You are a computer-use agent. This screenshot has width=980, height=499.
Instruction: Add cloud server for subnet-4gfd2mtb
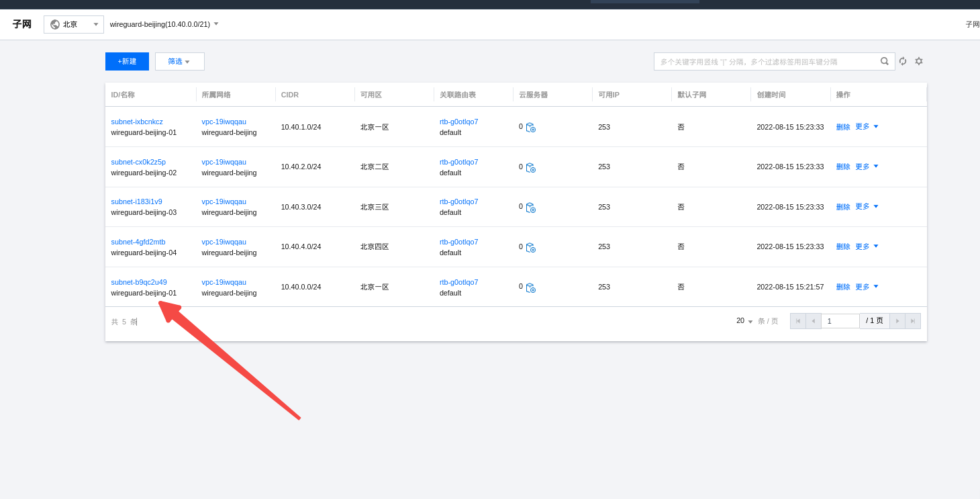pyautogui.click(x=531, y=248)
